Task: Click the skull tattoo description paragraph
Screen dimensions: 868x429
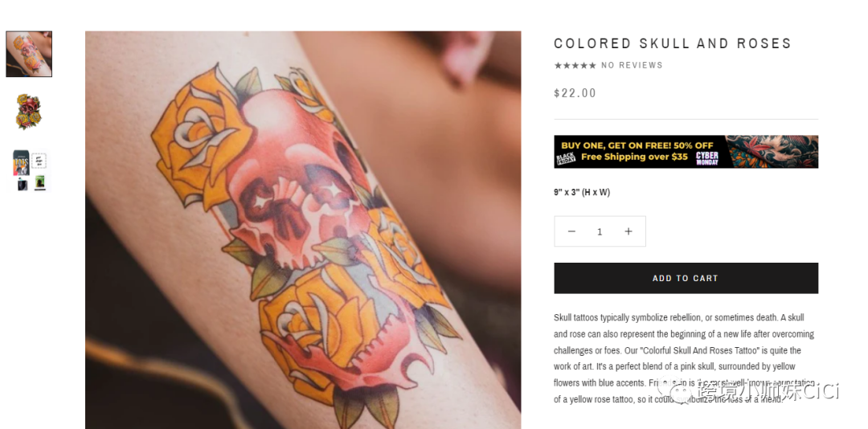Action: pos(686,358)
